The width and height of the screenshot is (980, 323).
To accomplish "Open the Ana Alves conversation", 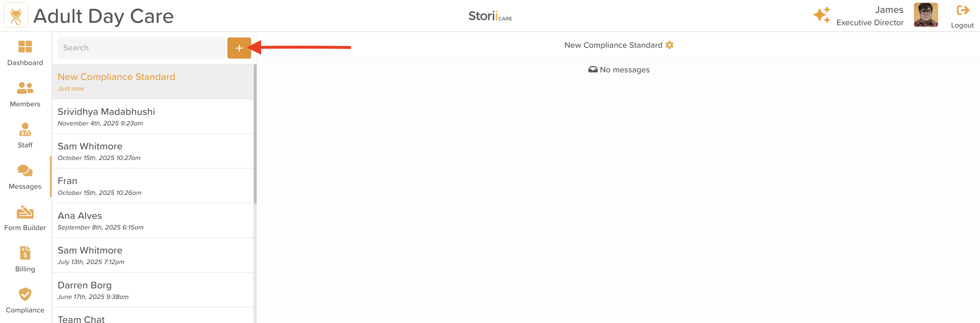I will click(153, 220).
